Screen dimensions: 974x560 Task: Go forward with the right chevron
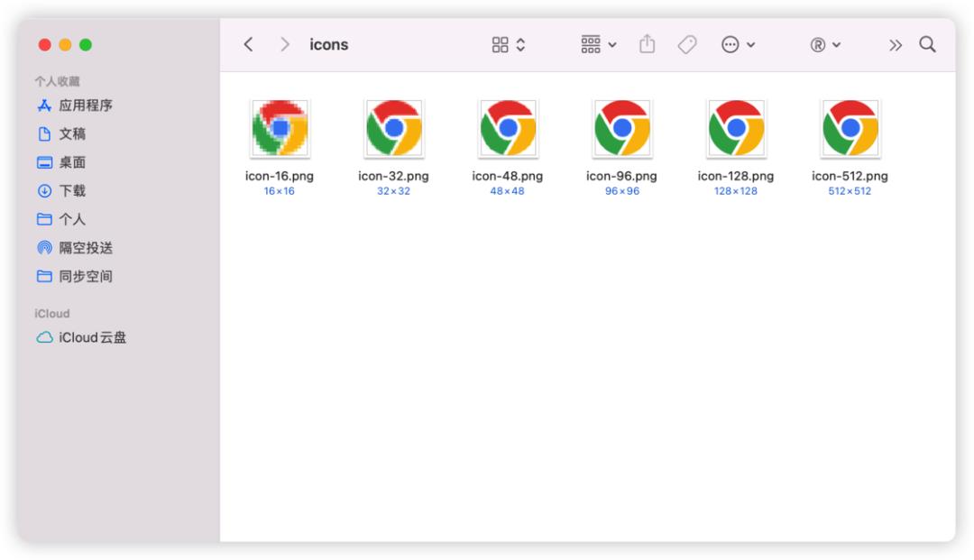click(x=284, y=44)
